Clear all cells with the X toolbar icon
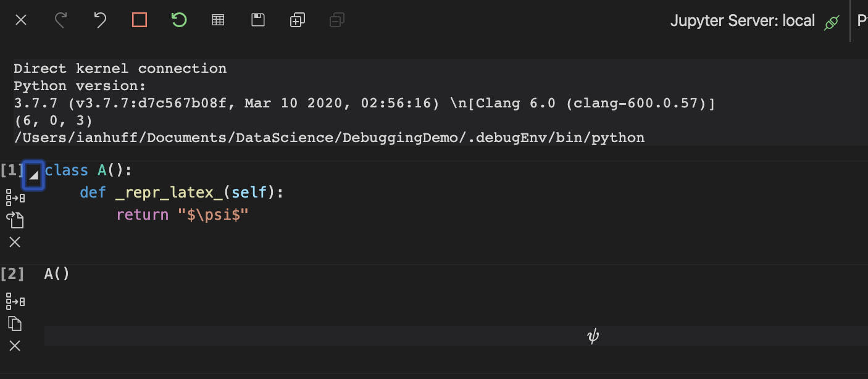 click(20, 20)
